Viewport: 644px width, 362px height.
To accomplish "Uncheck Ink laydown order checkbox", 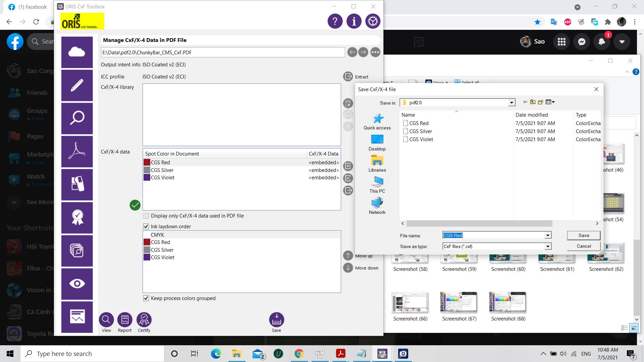I will tap(146, 227).
